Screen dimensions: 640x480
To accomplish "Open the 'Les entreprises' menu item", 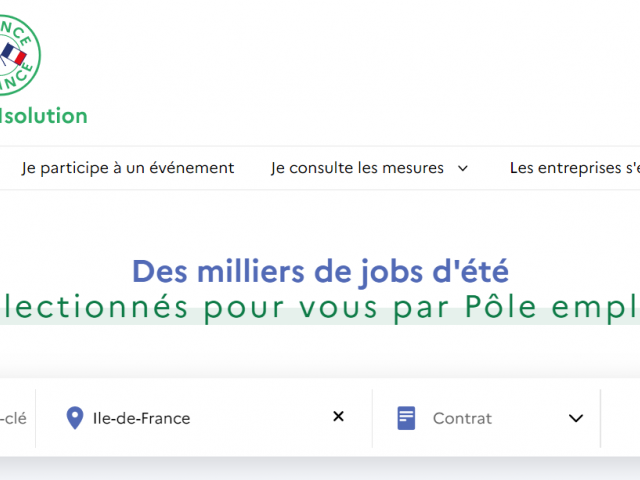I will pos(575,168).
